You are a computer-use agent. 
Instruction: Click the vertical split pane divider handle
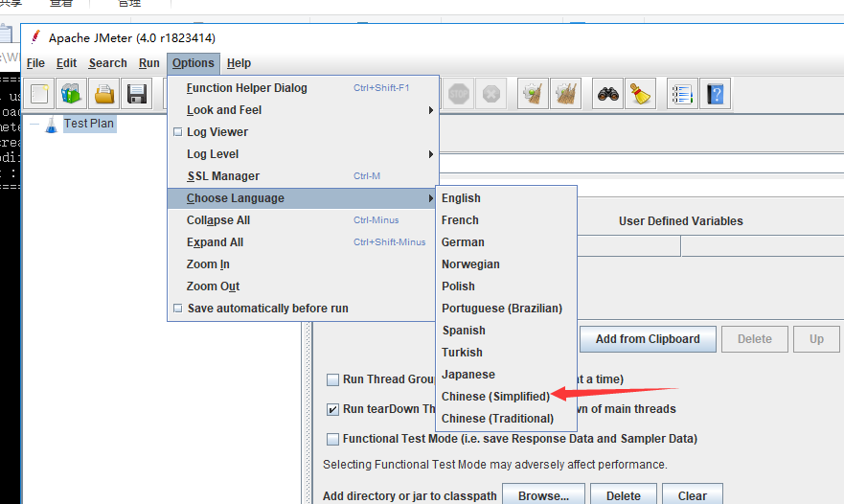coord(308,413)
